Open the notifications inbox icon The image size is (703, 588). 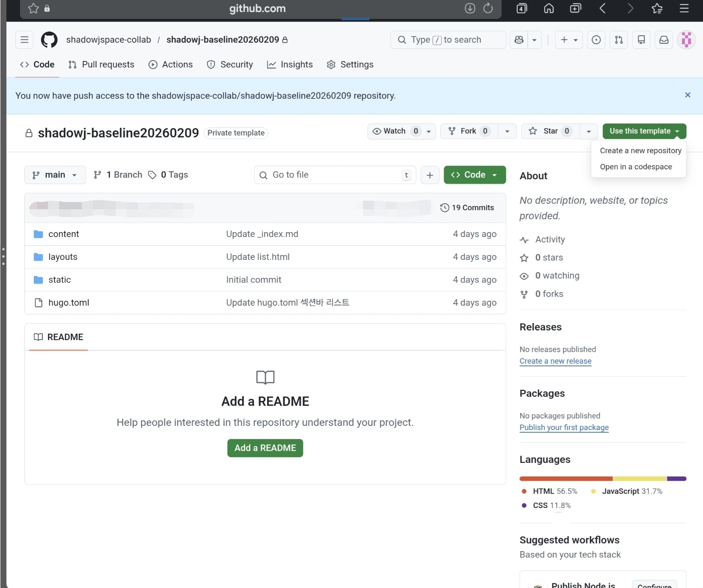tap(664, 40)
